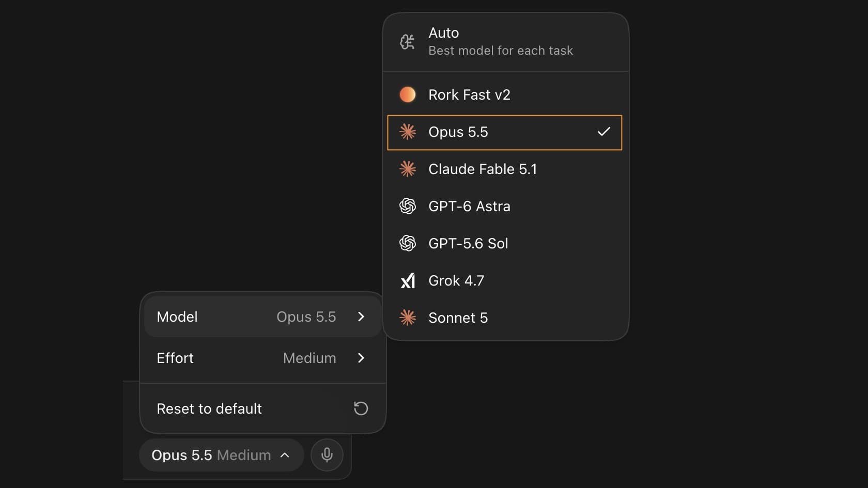
Task: Pick GPT-5.6 Sol from the model list
Action: click(x=505, y=243)
